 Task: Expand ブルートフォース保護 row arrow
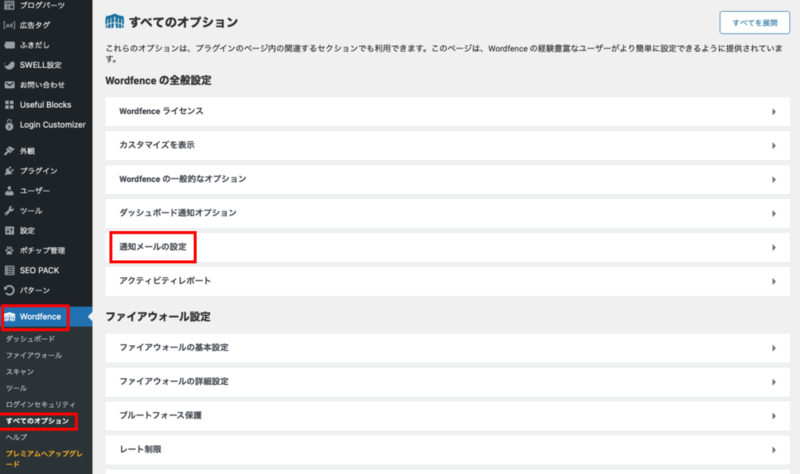click(x=773, y=416)
